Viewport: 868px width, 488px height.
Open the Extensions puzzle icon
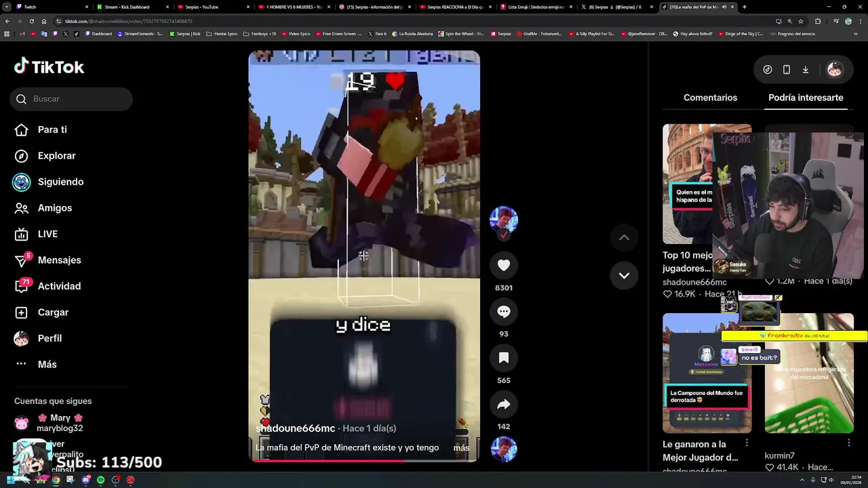click(818, 21)
